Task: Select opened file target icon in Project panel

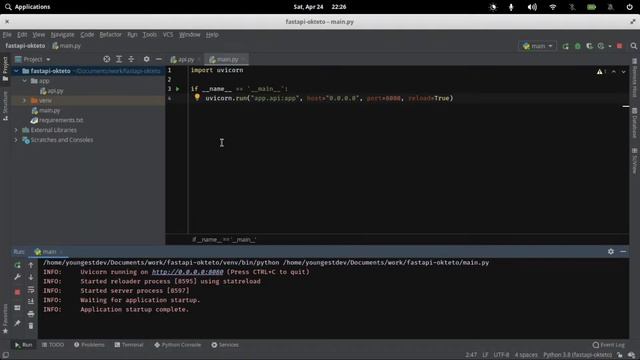Action: point(107,59)
